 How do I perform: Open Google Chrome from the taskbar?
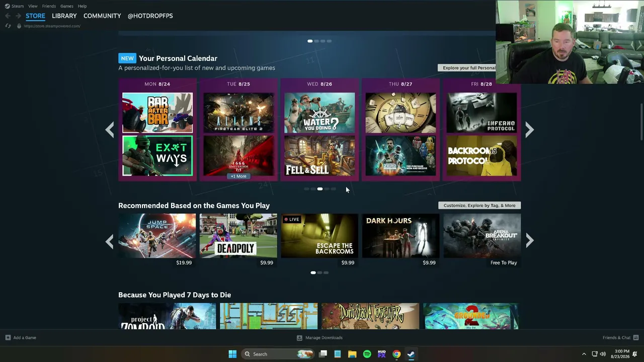(x=396, y=354)
